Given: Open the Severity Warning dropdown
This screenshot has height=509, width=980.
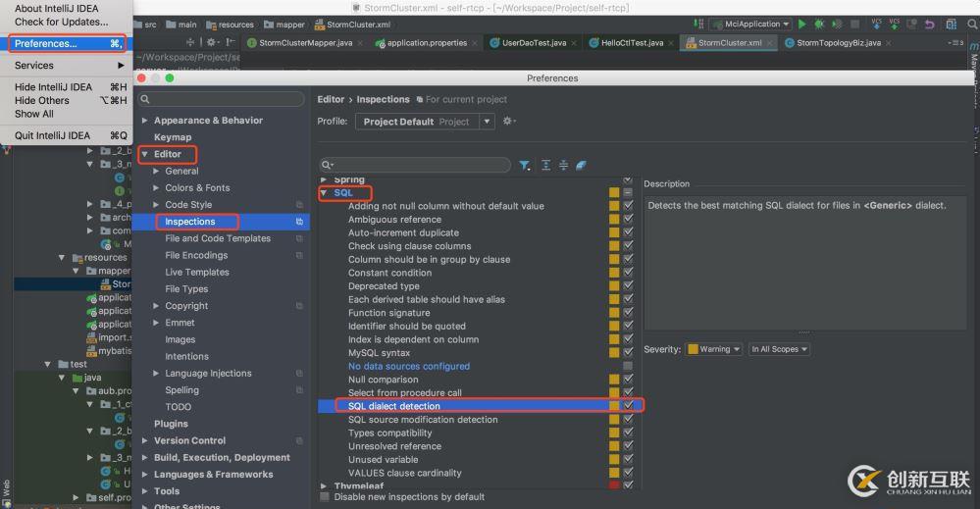Looking at the screenshot, I should 713,349.
